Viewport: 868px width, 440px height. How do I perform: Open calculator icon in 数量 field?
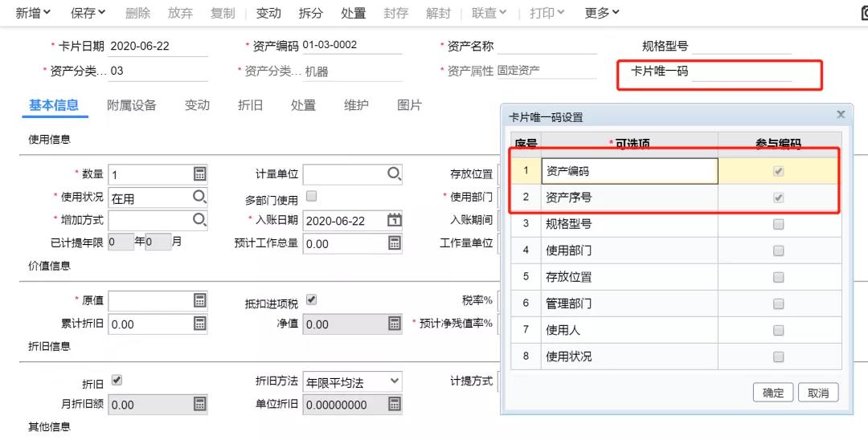point(200,174)
